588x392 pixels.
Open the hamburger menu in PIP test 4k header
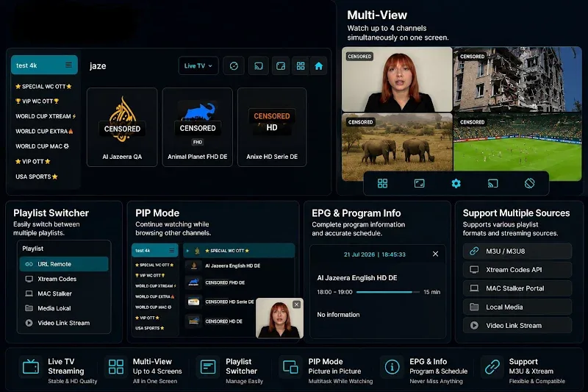coord(172,250)
